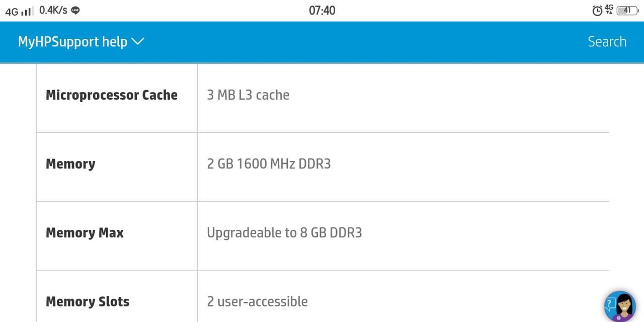Tap the 07:40 clock in the status bar
Viewport: 644px width, 322px height.
(x=322, y=10)
